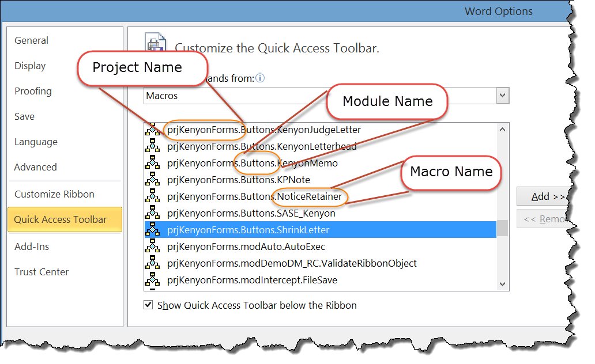Screen dimensions: 595x364
Task: Open the Trust Center category
Action: pyautogui.click(x=42, y=272)
